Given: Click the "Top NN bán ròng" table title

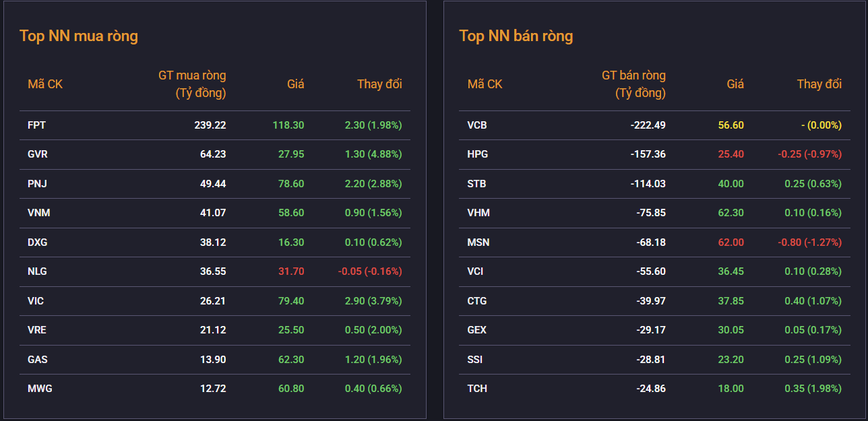Looking at the screenshot, I should point(516,36).
